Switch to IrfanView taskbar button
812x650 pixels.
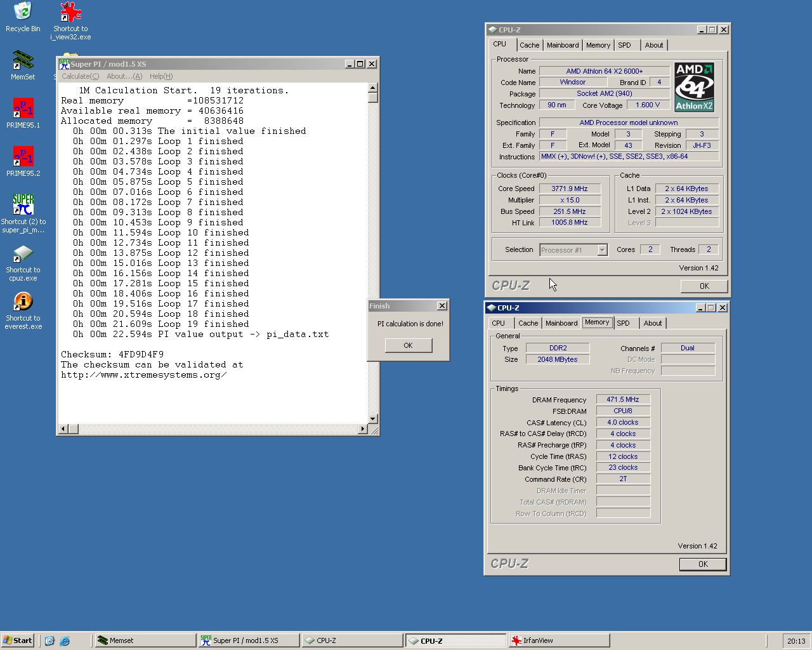[559, 640]
